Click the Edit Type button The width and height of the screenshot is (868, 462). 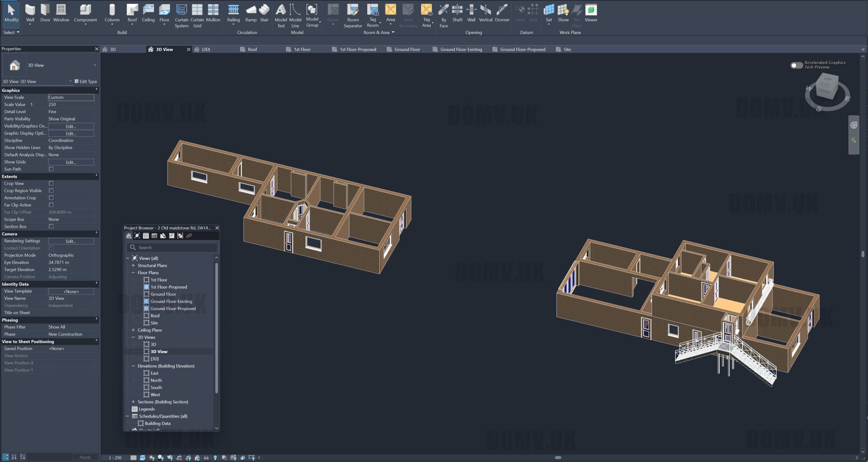86,81
